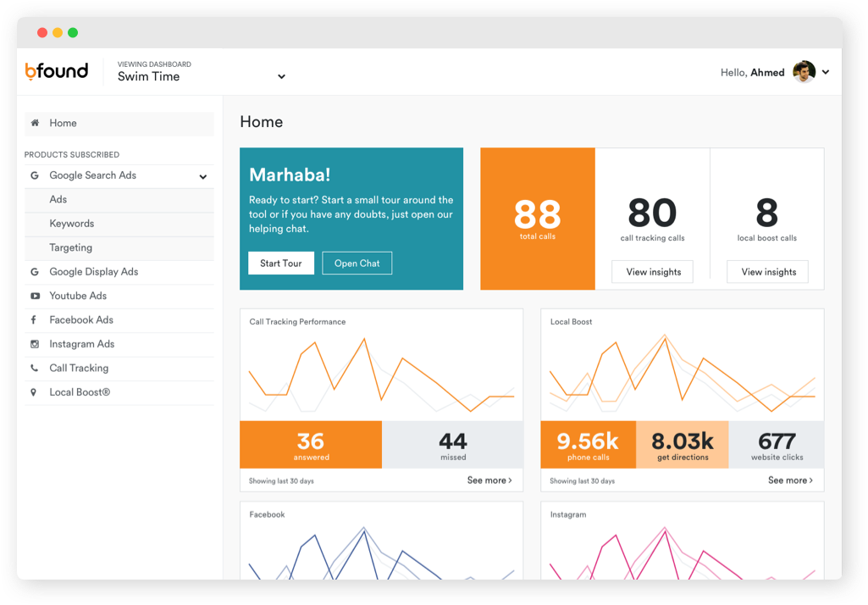This screenshot has height=605, width=868.
Task: Open the user menu arrow beside the avatar
Action: click(x=826, y=72)
